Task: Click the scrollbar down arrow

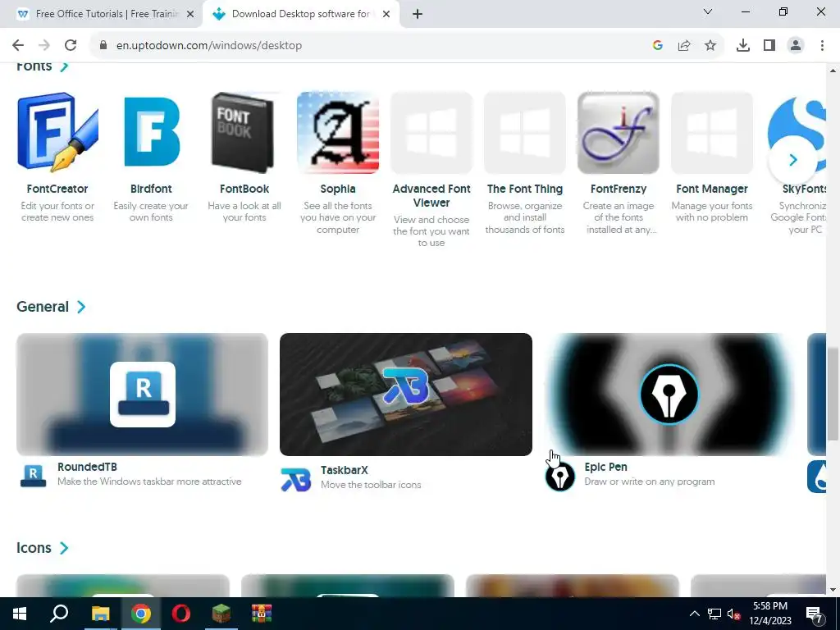Action: 833,591
